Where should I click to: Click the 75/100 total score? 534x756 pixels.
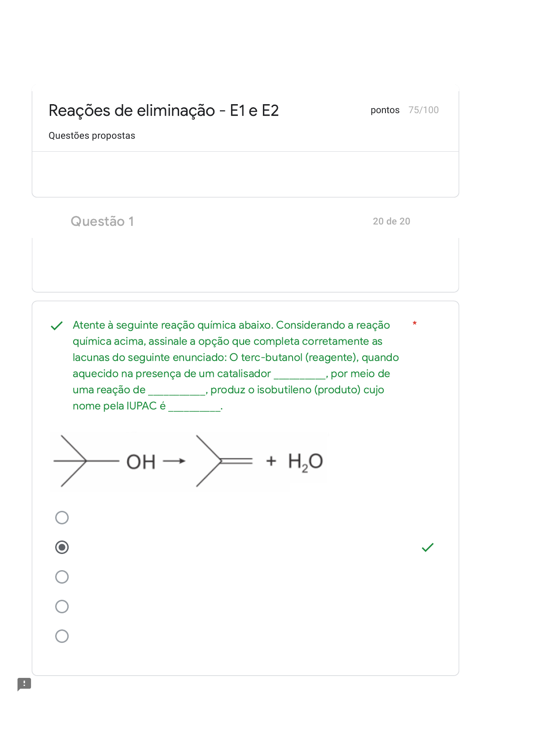[423, 110]
